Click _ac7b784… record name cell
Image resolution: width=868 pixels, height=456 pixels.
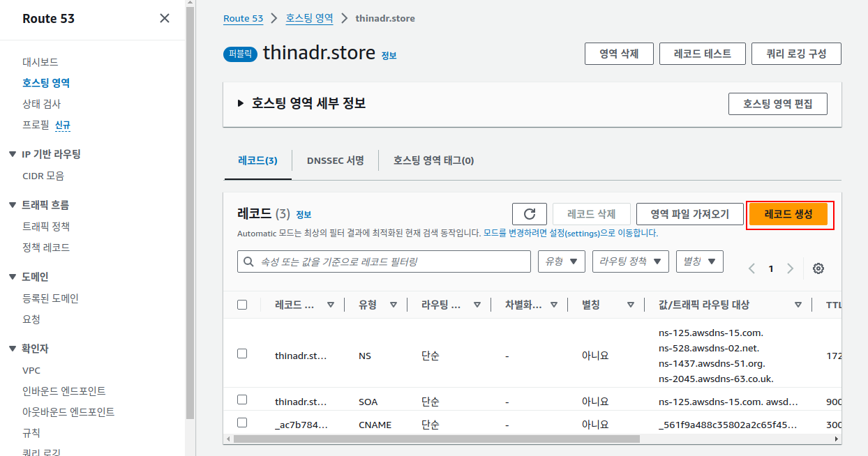point(301,425)
